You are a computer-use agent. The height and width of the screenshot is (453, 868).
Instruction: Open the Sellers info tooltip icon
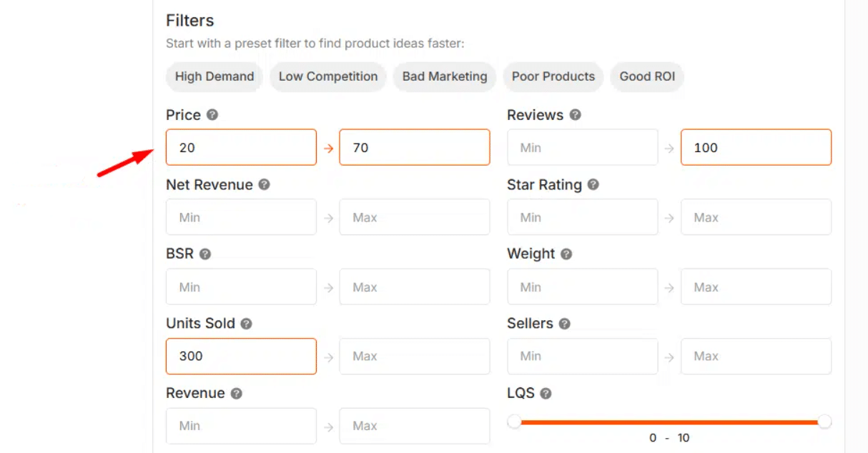point(564,324)
